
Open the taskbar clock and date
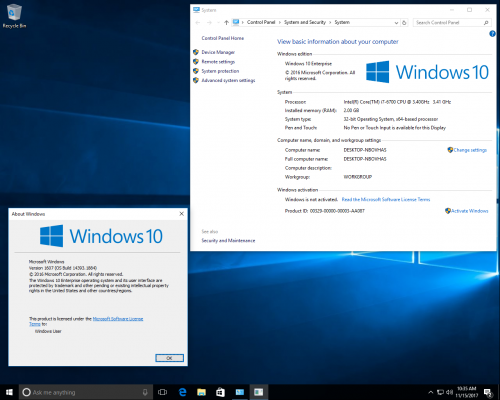tap(467, 392)
